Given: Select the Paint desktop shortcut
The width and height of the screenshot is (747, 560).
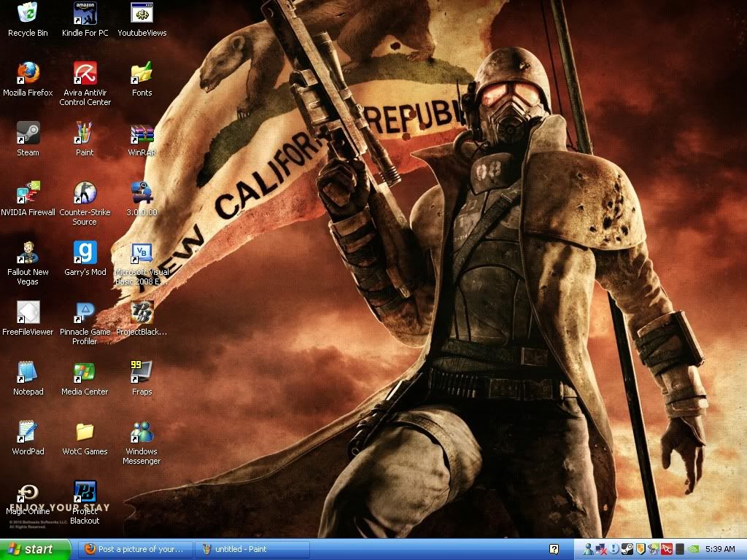Looking at the screenshot, I should [85, 139].
